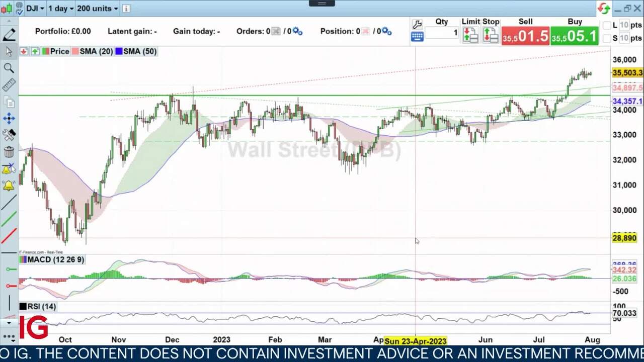Open the SMA (20) legend swatch
The width and height of the screenshot is (644, 362).
(75, 51)
